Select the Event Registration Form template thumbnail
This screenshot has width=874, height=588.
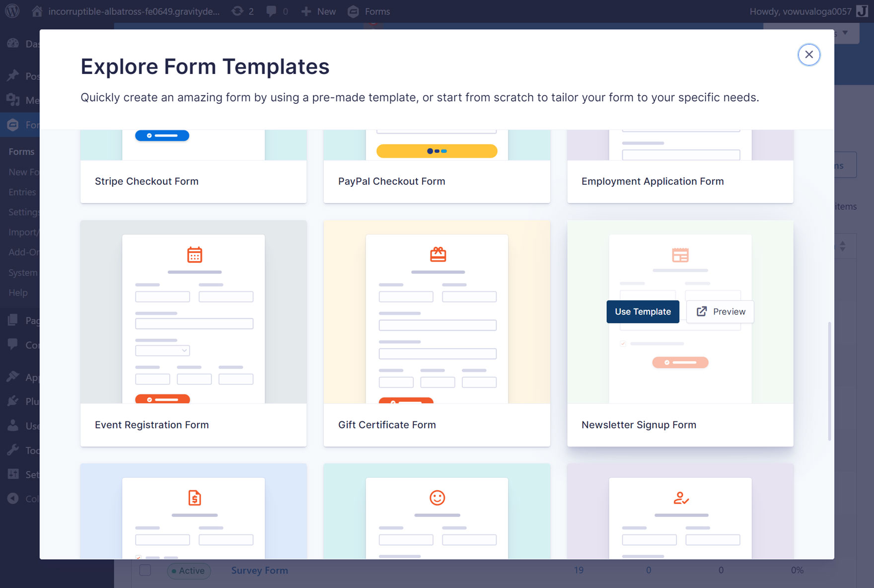pyautogui.click(x=194, y=312)
